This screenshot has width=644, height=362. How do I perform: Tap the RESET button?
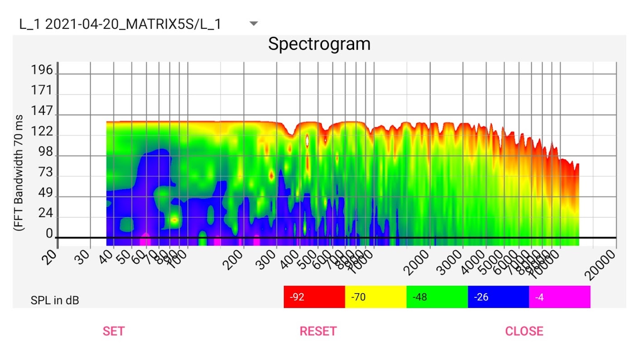point(318,331)
